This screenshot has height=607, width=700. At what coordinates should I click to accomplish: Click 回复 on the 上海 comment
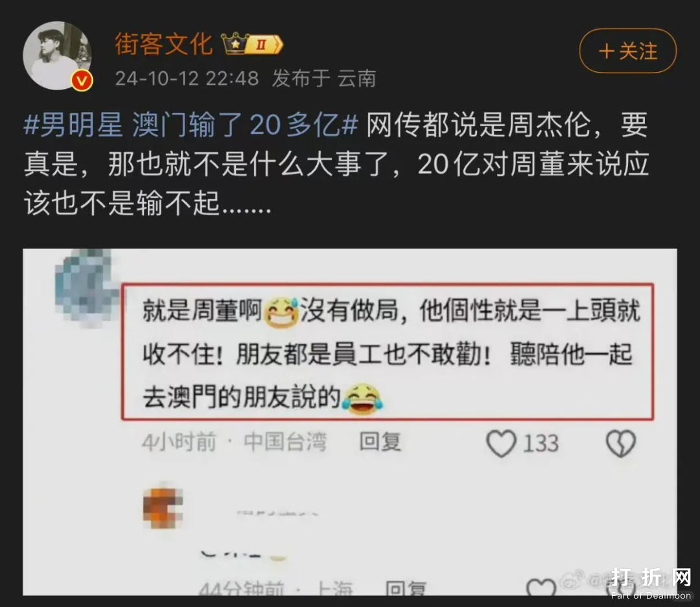click(406, 589)
